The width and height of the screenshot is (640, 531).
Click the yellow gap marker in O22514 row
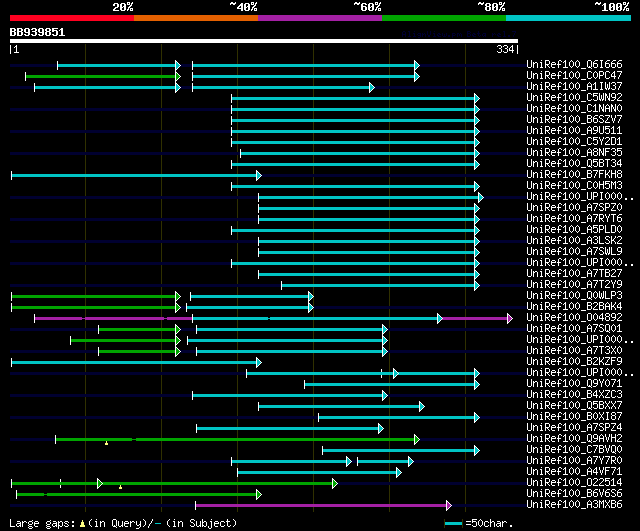coord(120,487)
